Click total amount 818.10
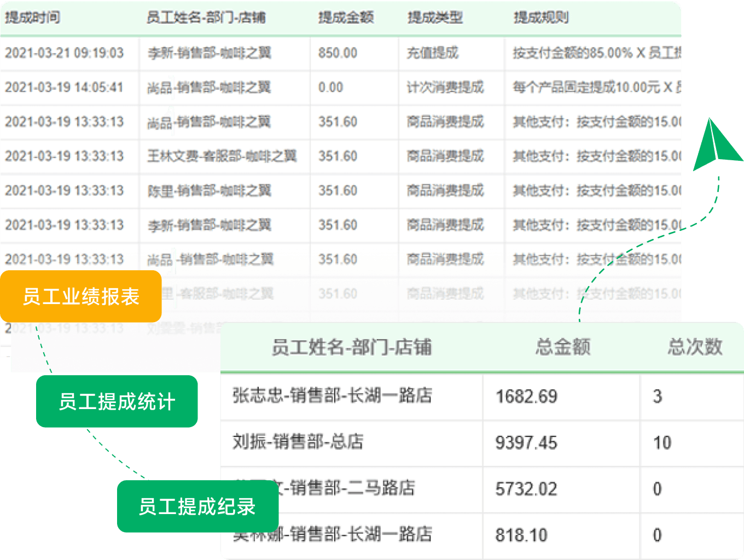The image size is (744, 560). [521, 535]
